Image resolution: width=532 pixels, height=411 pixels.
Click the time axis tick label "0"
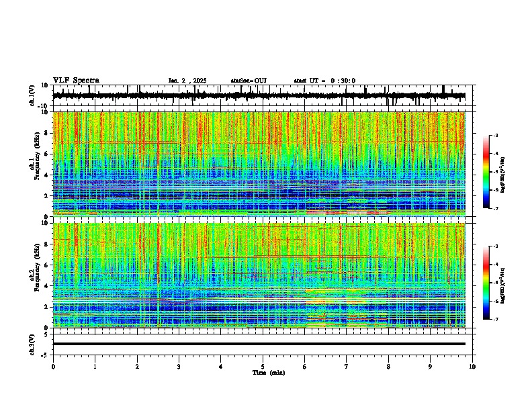(x=53, y=367)
